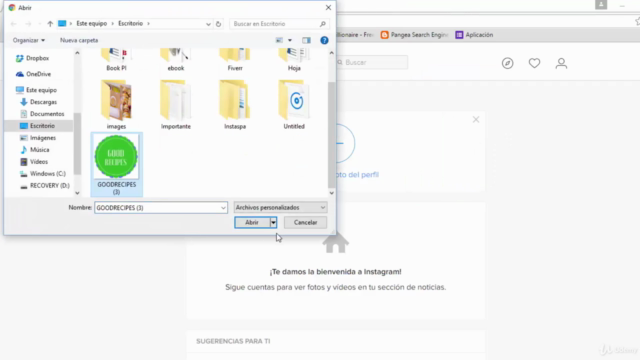The image size is (640, 360).
Task: Click the file list scroll down arrow
Action: [x=331, y=193]
